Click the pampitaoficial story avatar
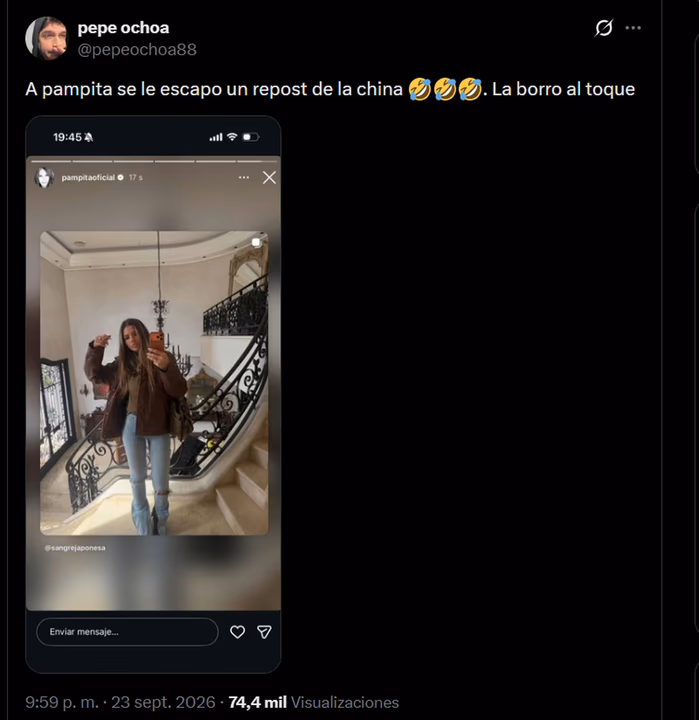 pyautogui.click(x=44, y=178)
